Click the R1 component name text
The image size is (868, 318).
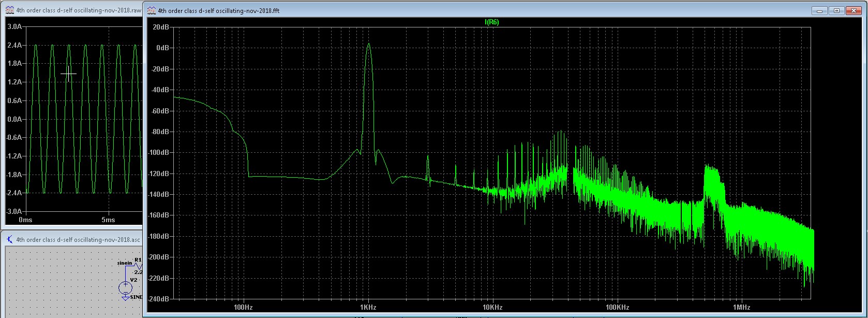[138, 259]
